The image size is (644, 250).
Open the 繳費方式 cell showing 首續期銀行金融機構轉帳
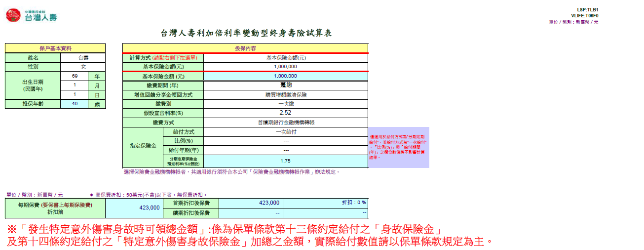click(x=286, y=123)
